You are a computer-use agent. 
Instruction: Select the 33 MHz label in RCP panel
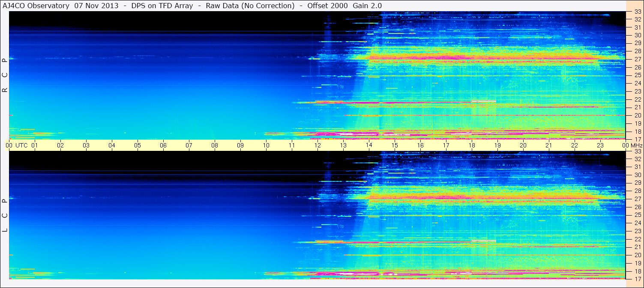coord(638,12)
